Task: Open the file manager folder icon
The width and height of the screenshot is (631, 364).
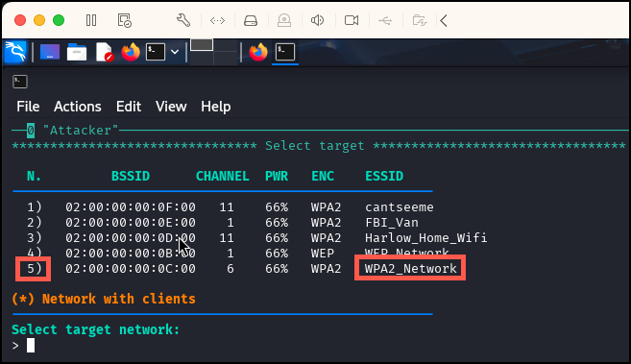Action: [x=77, y=52]
